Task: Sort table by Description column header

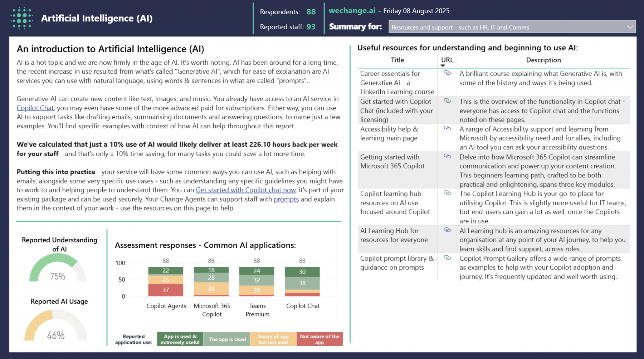Action: (x=543, y=60)
